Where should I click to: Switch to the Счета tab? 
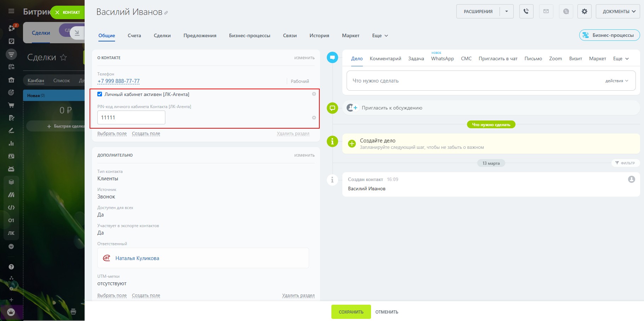134,36
